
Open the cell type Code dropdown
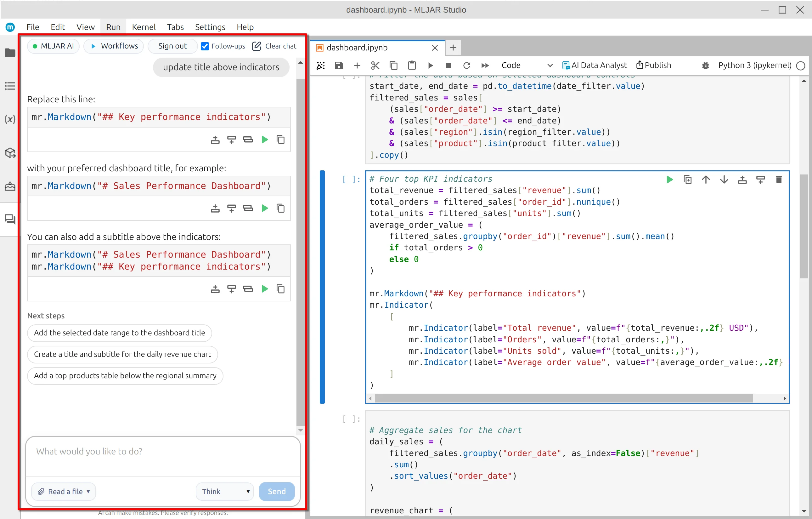pos(527,66)
